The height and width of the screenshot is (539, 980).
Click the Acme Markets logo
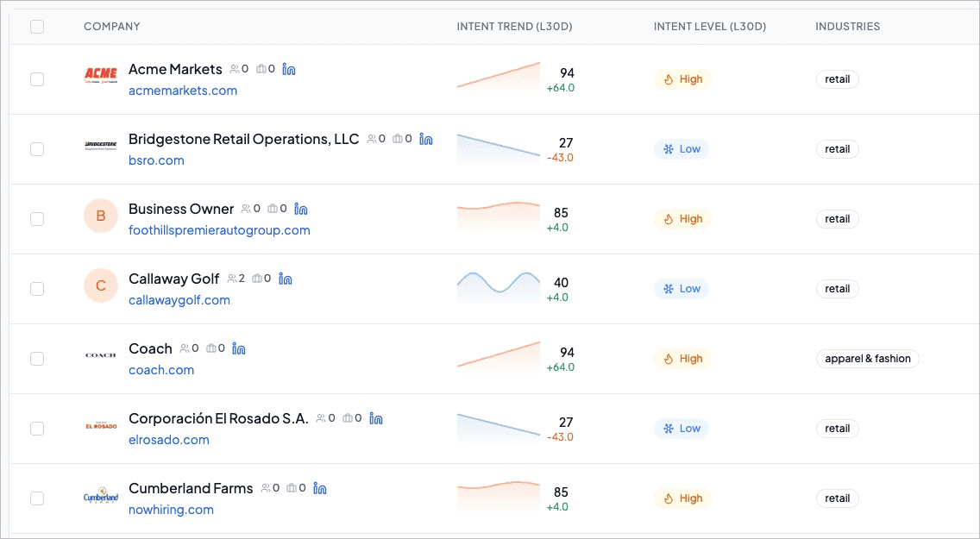pyautogui.click(x=101, y=76)
